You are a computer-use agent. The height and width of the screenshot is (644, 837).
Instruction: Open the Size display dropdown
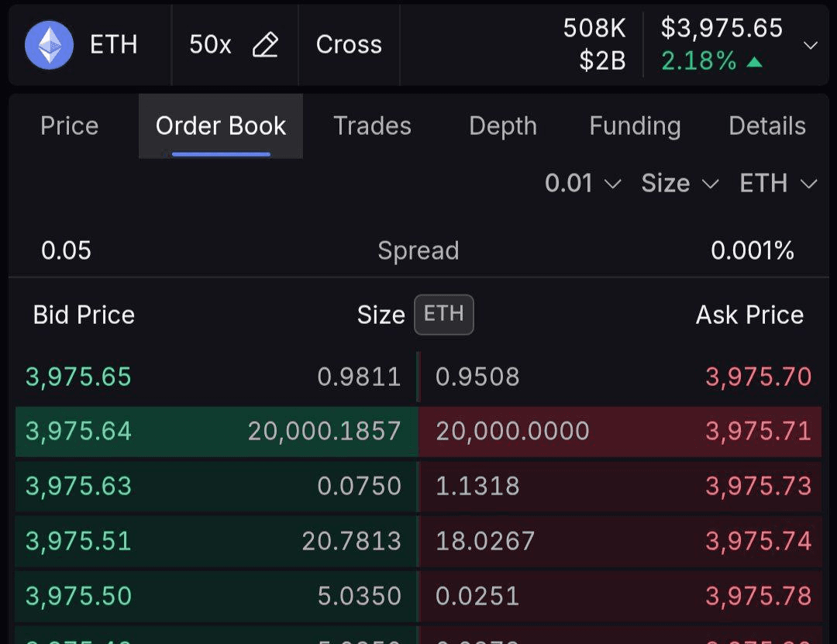pyautogui.click(x=680, y=184)
